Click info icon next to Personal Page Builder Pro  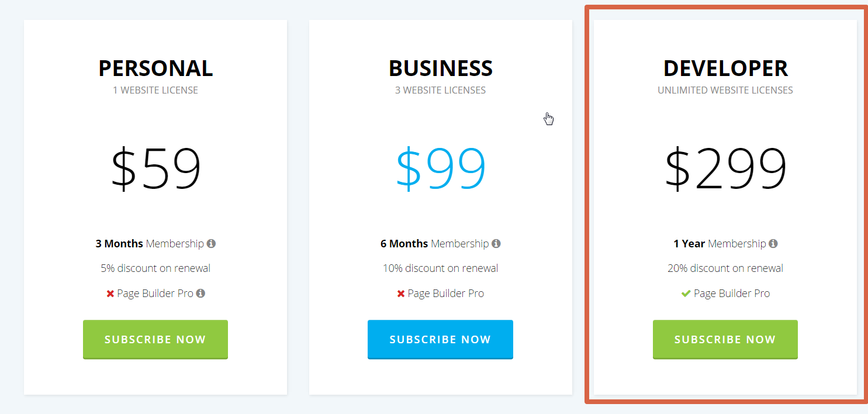pyautogui.click(x=200, y=293)
